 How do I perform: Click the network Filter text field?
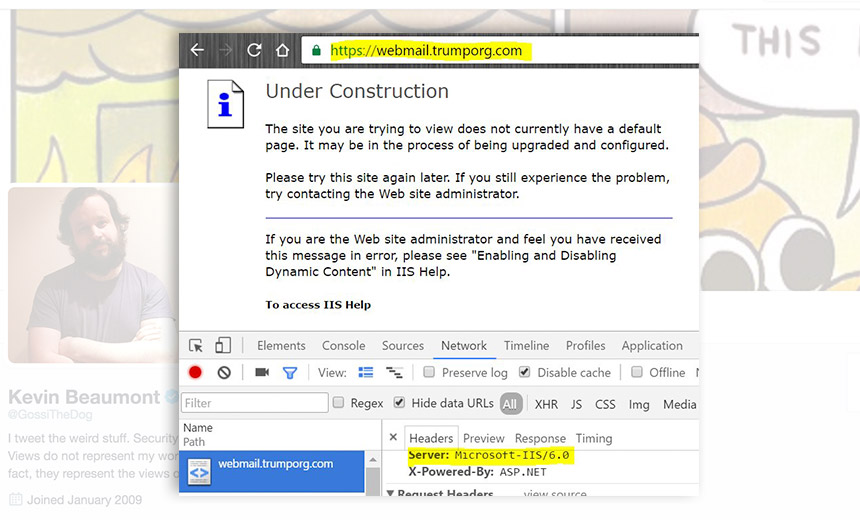[x=254, y=403]
